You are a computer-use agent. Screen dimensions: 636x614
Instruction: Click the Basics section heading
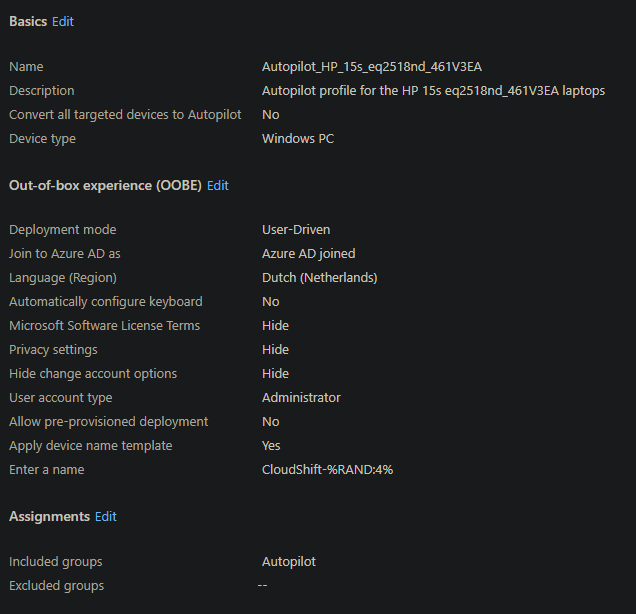coord(27,21)
